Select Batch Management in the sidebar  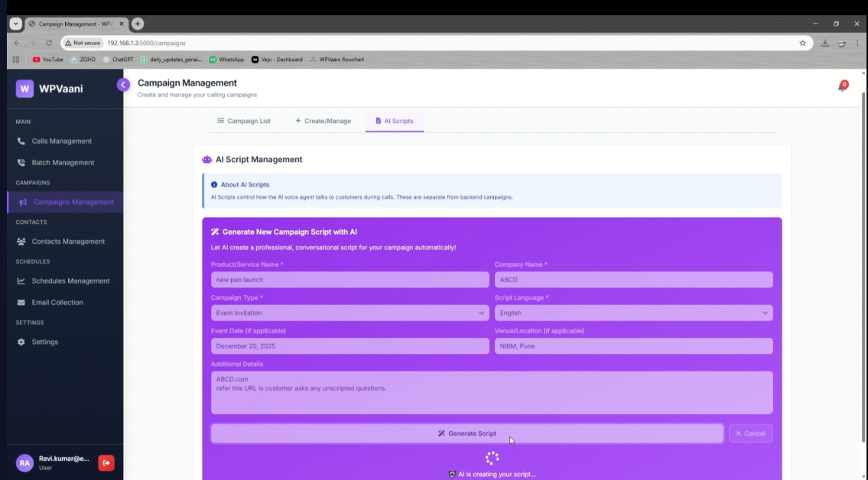click(61, 162)
